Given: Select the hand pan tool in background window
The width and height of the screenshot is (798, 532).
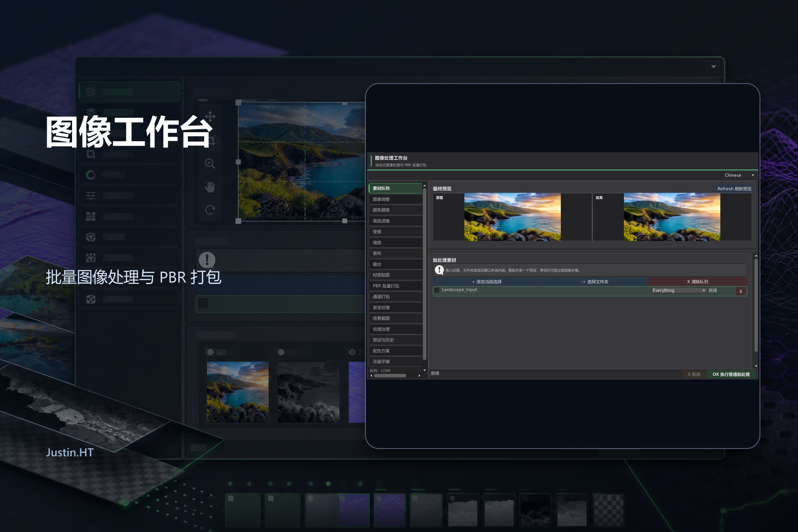Looking at the screenshot, I should tap(210, 187).
